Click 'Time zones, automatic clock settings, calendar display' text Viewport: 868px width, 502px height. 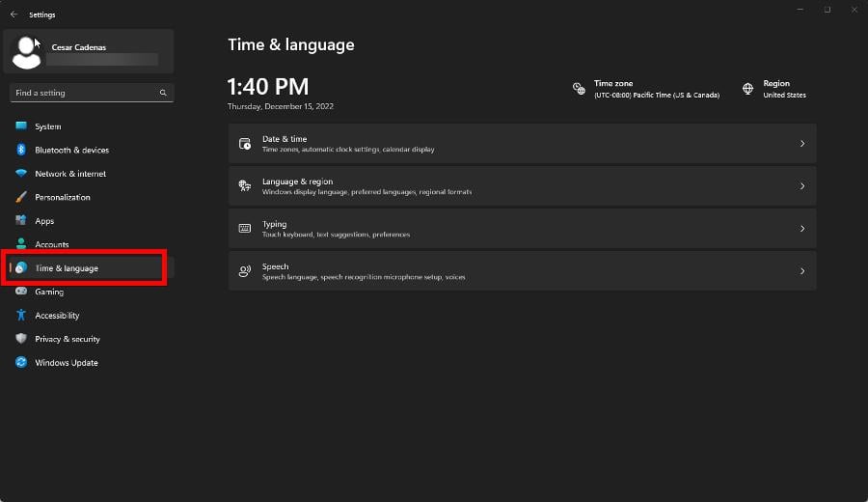click(348, 149)
